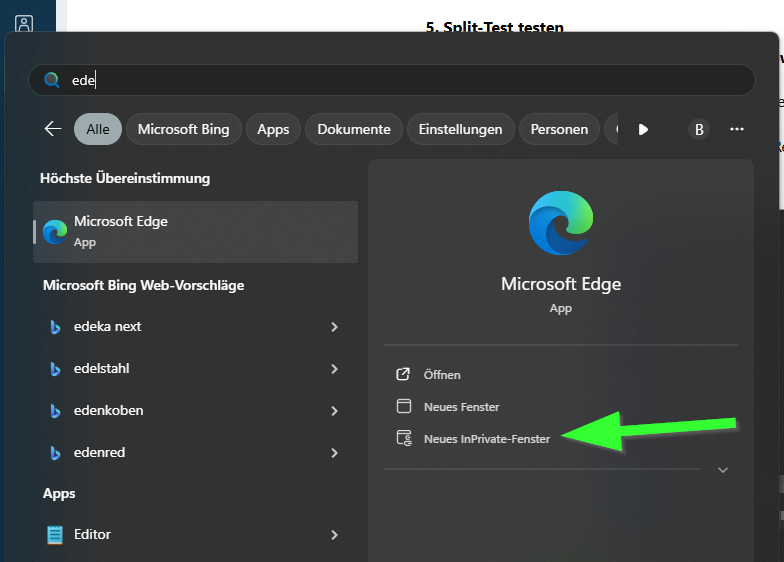The image size is (784, 562).
Task: Click the Neues Fenster window icon
Action: click(404, 406)
